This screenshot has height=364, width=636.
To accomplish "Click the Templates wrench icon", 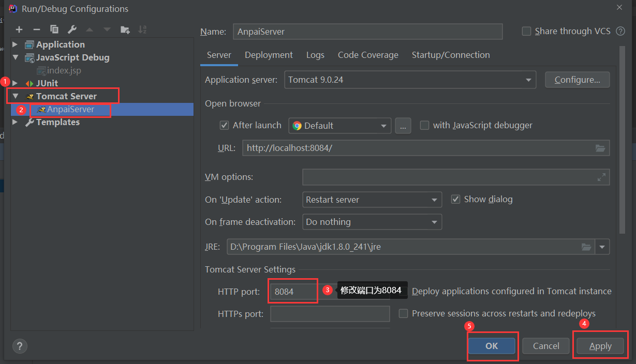I will tap(29, 122).
